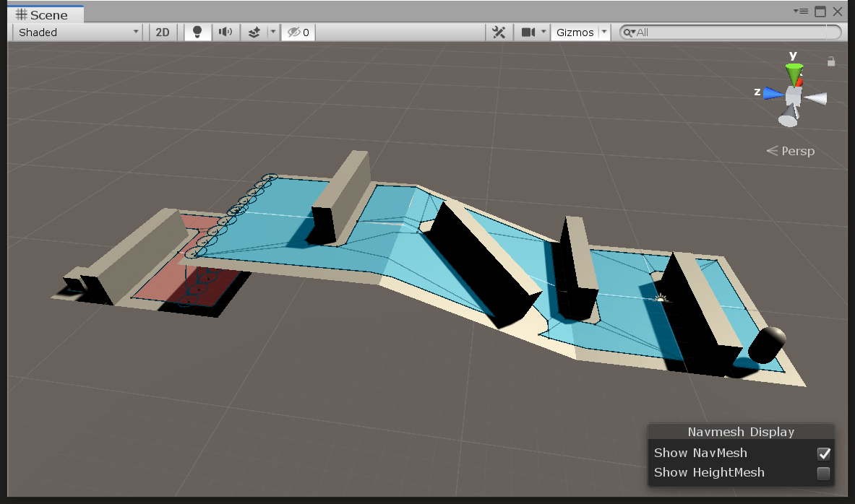
Task: Open the Shaded draw mode dropdown
Action: (78, 32)
